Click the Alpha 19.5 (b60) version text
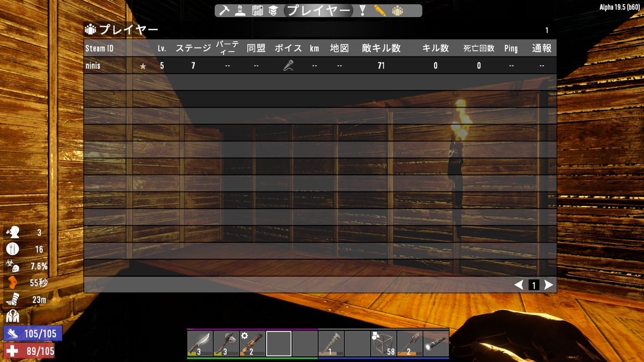 tap(620, 7)
